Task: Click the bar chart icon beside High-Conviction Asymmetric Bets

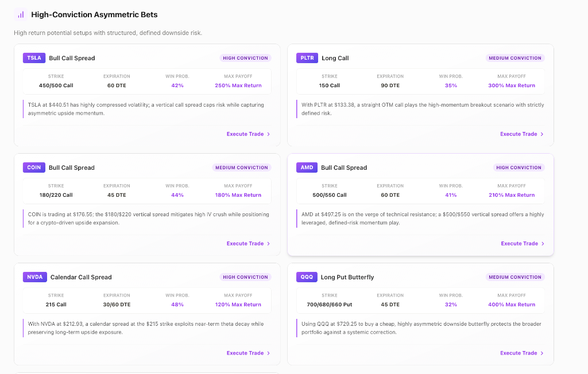Action: (x=21, y=14)
